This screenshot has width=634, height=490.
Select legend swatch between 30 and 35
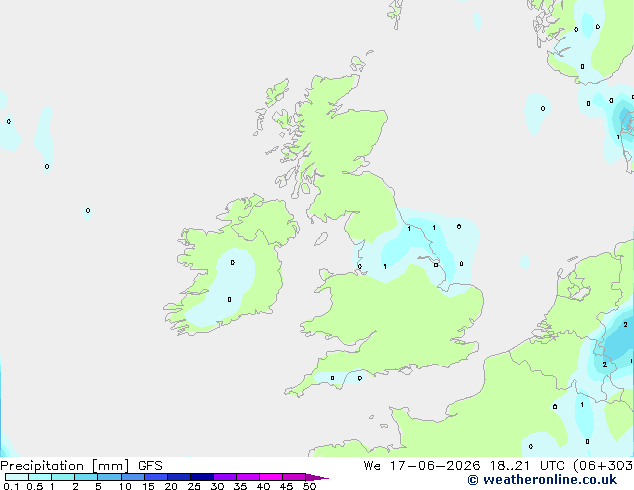(225, 477)
